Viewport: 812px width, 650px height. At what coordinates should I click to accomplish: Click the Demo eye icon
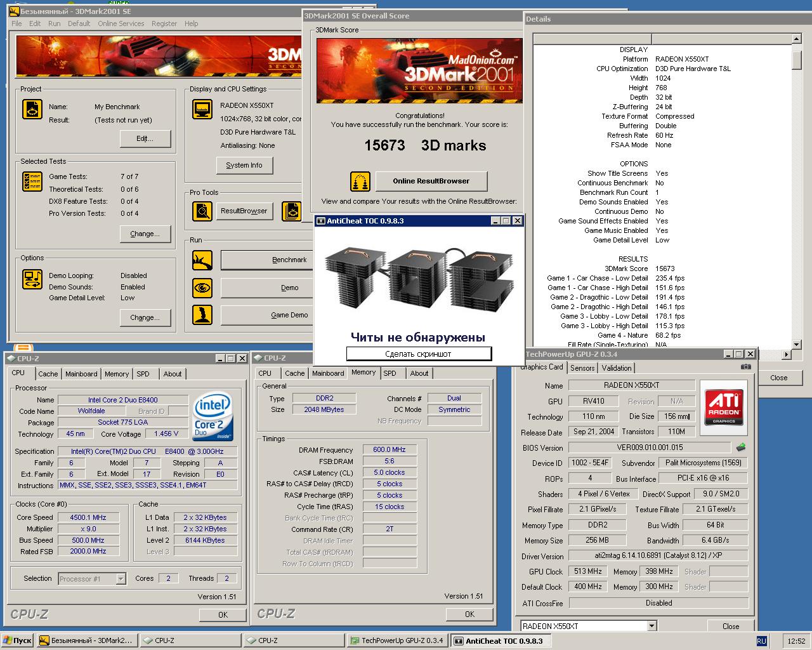click(x=202, y=288)
